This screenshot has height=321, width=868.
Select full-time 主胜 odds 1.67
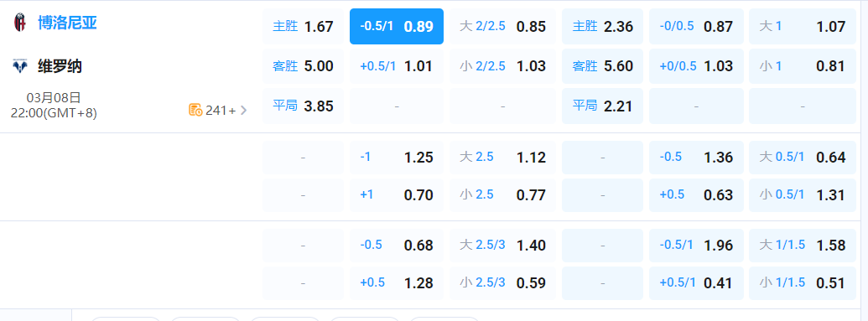(x=303, y=26)
